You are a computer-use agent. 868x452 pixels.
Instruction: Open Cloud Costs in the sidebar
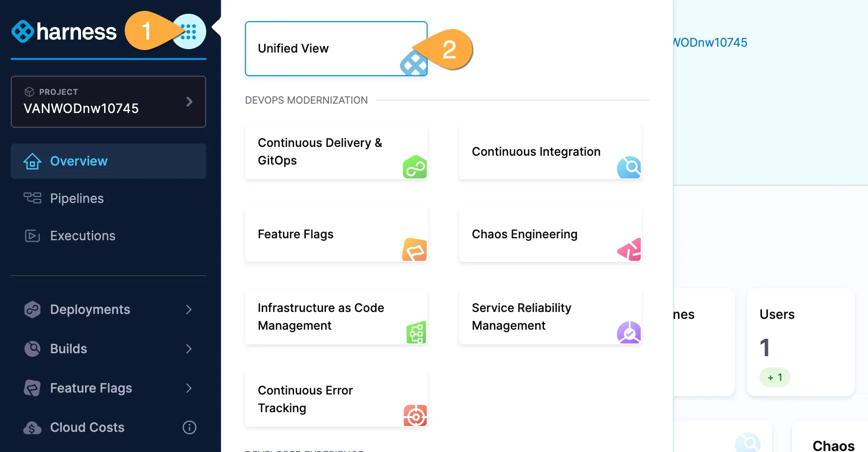click(x=87, y=427)
